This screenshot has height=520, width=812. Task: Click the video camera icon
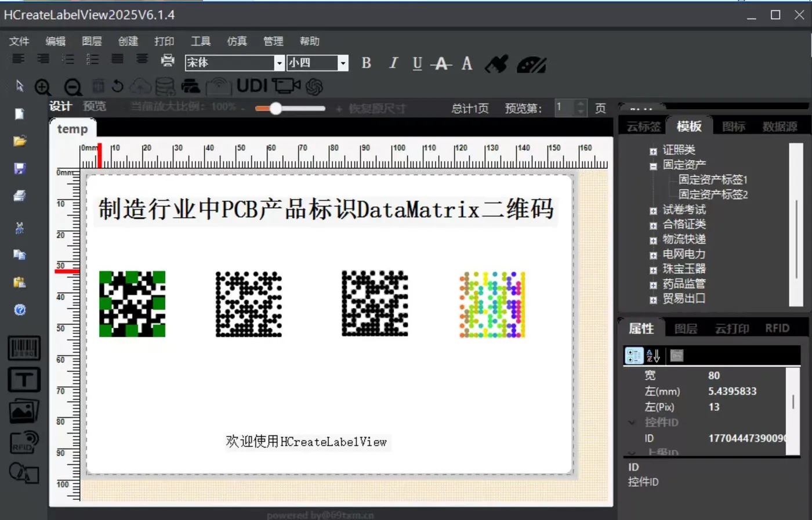(286, 86)
